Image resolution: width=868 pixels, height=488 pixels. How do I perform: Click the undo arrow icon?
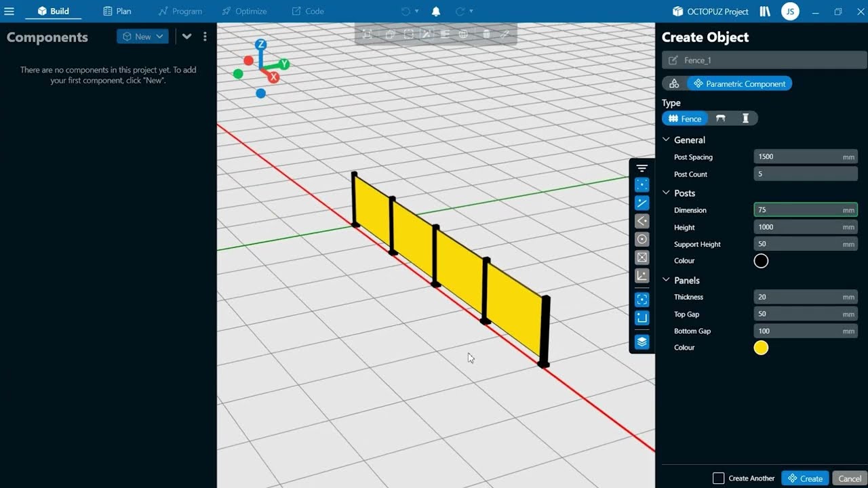[406, 11]
